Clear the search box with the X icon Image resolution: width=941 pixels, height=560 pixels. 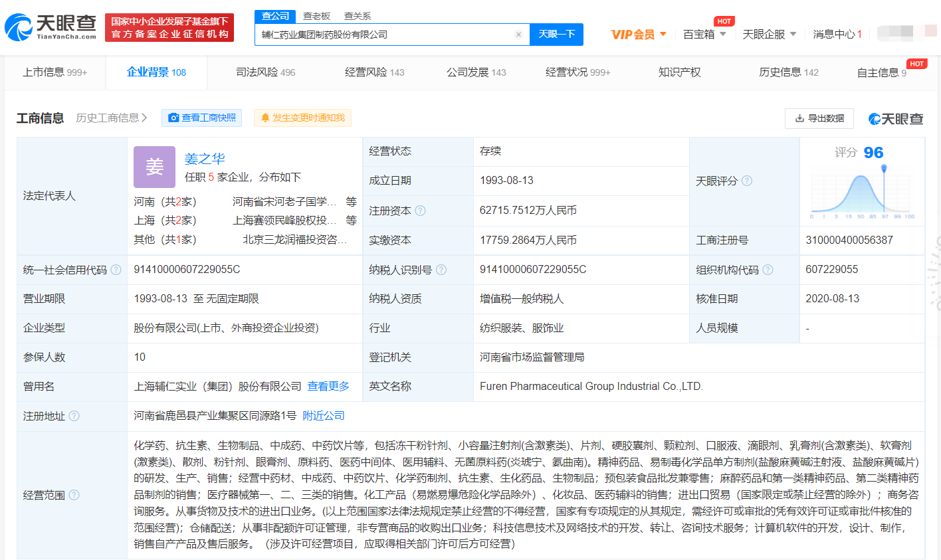coord(518,35)
